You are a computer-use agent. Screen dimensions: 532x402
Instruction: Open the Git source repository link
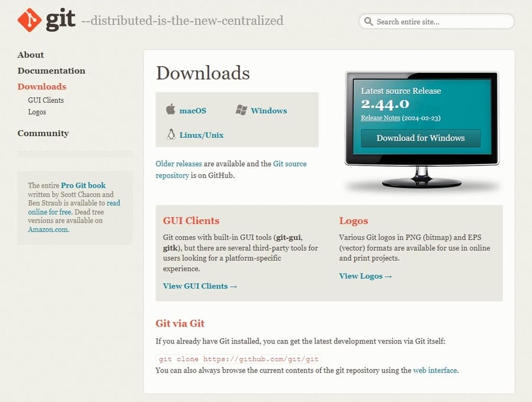(290, 164)
